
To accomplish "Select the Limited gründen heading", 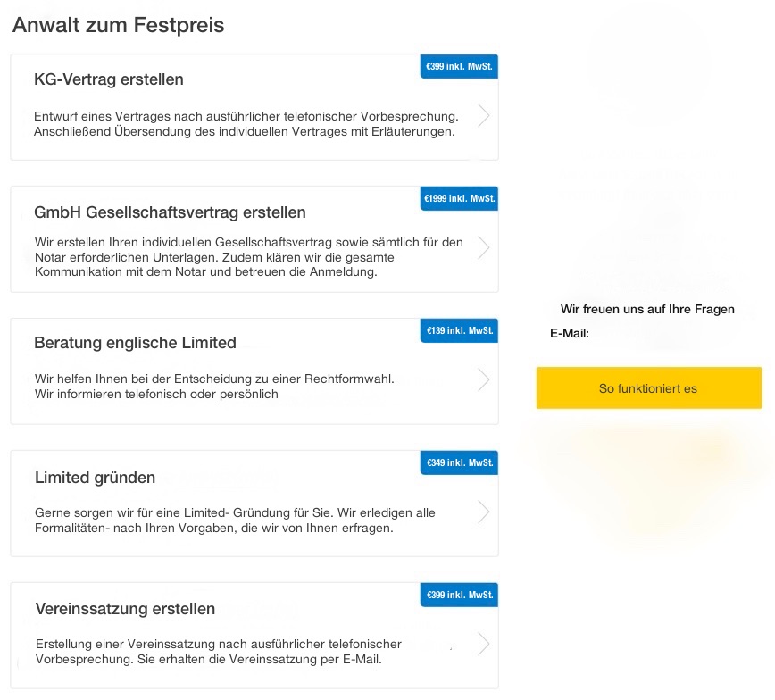I will coord(95,478).
